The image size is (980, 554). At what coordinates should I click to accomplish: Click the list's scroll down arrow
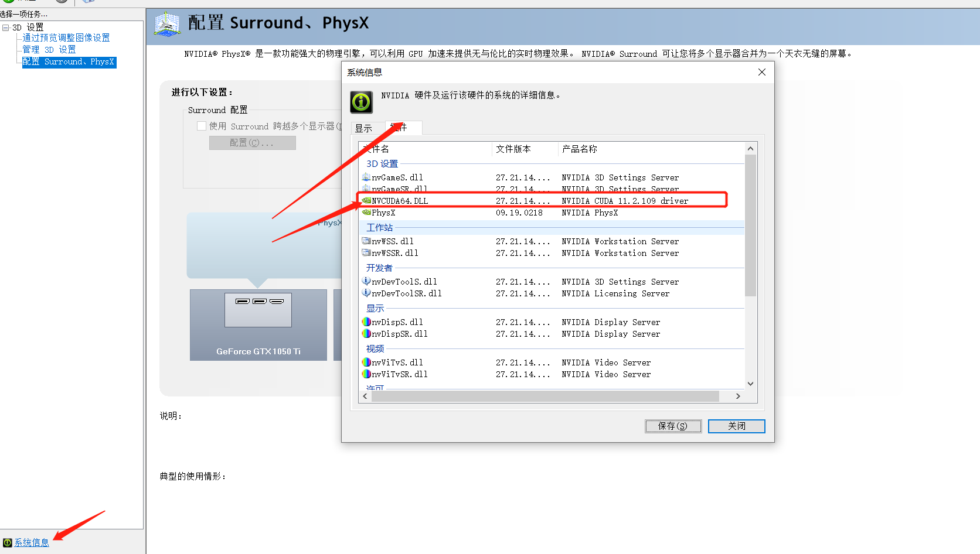point(750,384)
